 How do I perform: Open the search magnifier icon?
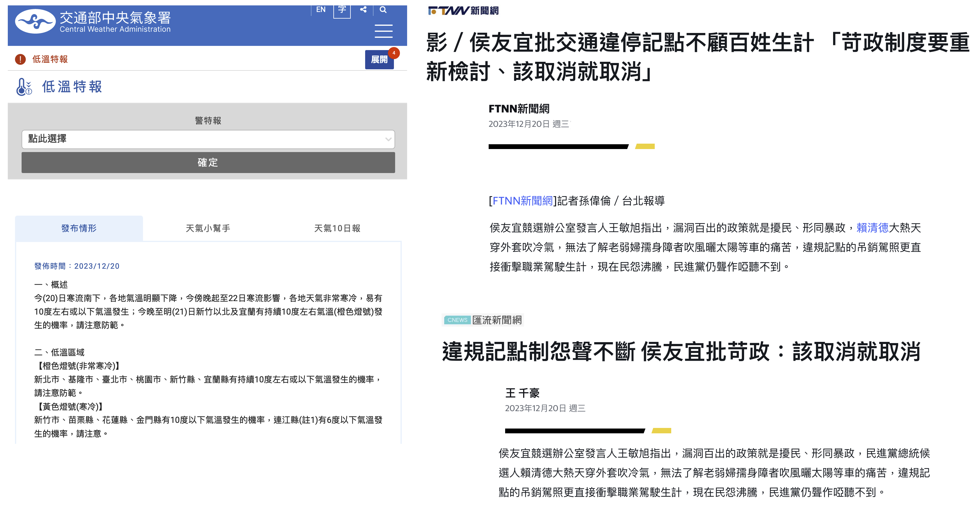383,10
